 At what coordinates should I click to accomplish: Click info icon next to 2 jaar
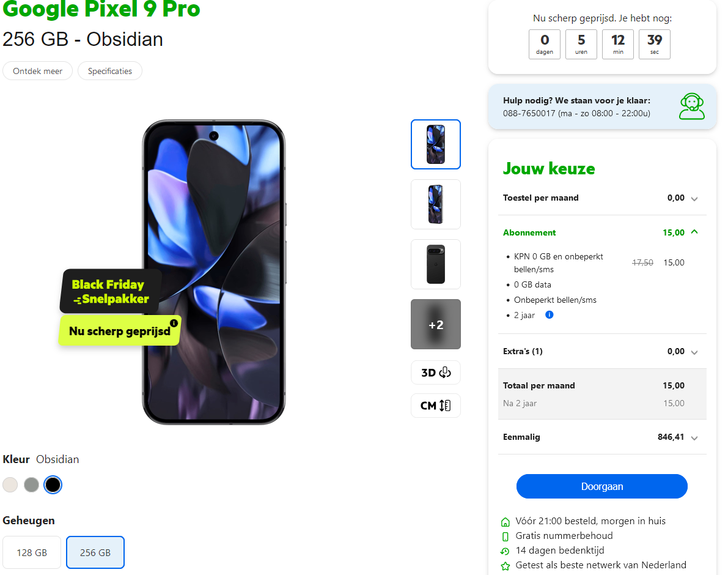pyautogui.click(x=550, y=315)
